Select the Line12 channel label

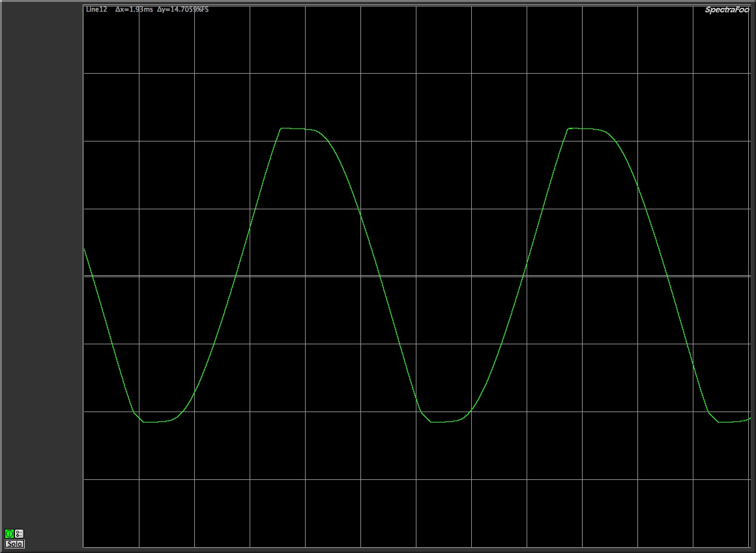96,10
